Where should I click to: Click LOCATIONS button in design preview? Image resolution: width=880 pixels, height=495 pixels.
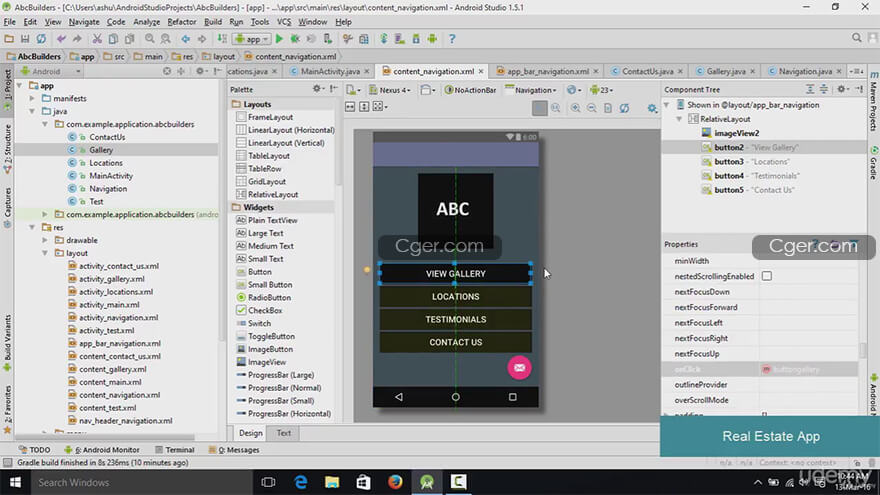[x=455, y=296]
